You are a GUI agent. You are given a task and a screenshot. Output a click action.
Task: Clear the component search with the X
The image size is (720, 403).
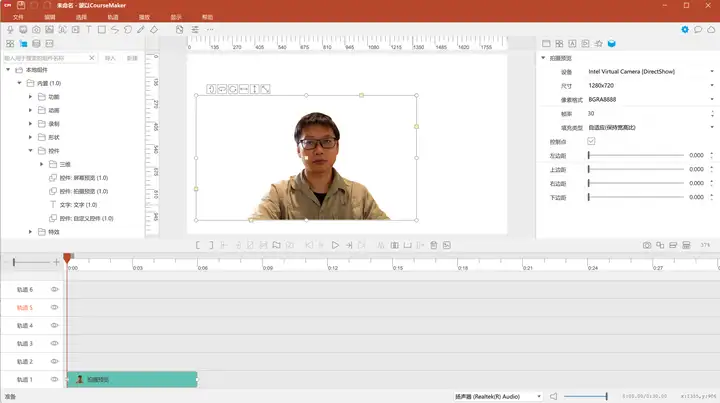92,58
